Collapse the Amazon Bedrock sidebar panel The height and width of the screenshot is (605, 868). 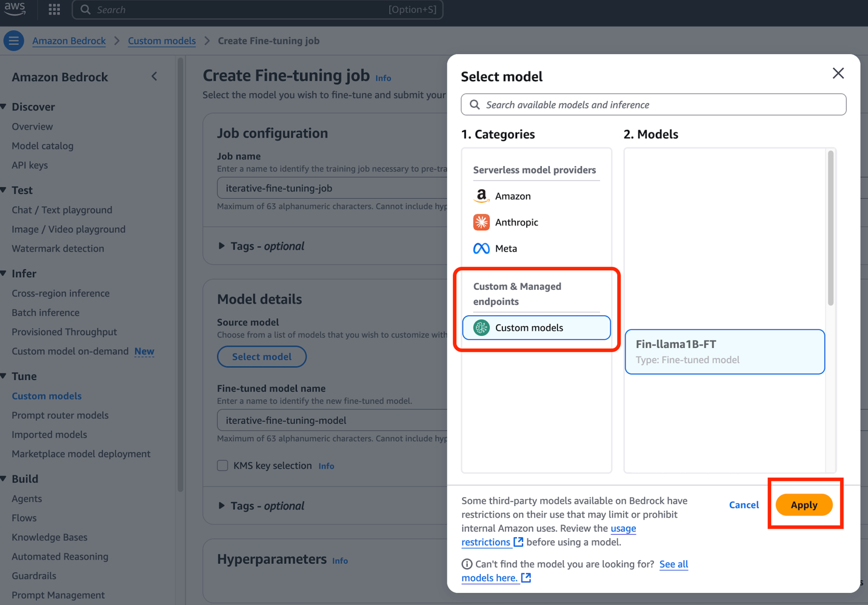155,76
